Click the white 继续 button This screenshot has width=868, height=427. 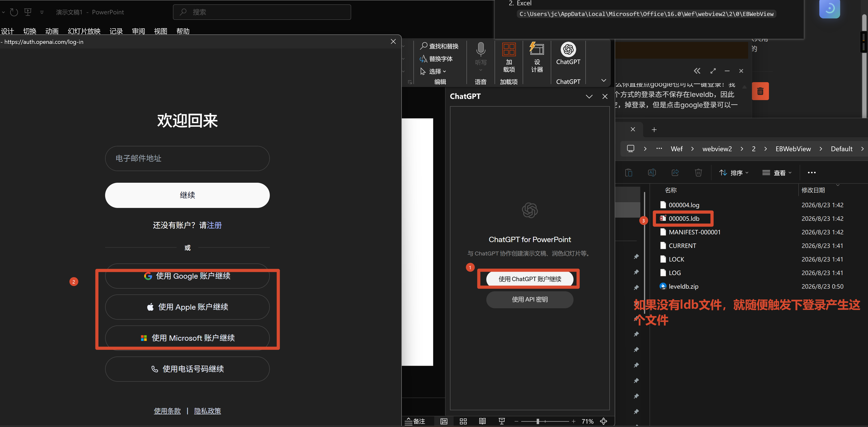187,195
